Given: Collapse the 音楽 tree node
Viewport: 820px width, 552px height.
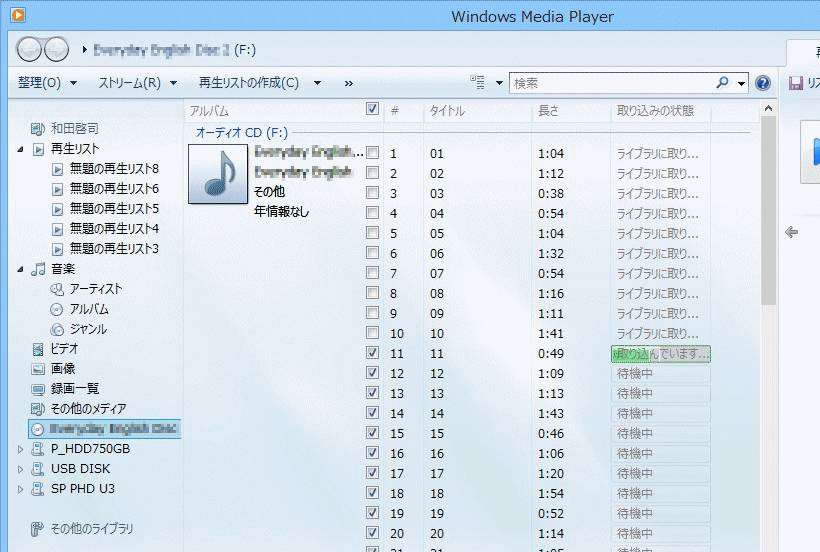Looking at the screenshot, I should pos(20,270).
